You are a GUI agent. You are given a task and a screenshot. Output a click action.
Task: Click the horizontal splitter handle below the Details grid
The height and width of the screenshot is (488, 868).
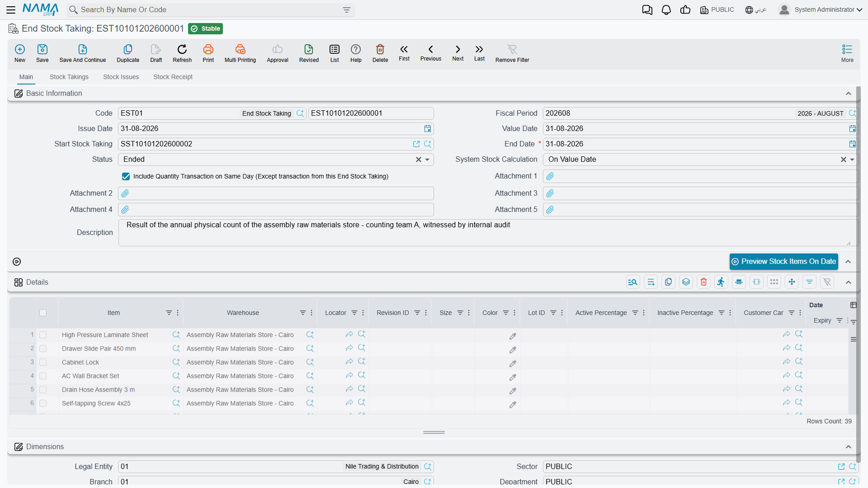(434, 432)
